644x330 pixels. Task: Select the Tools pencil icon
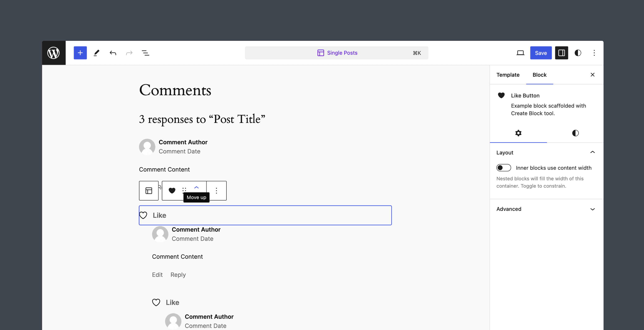pos(97,53)
